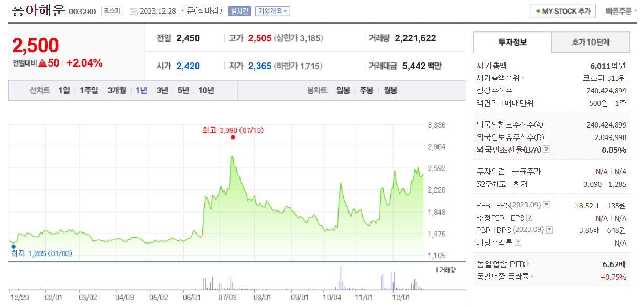Viewport: 644px width, 307px height.
Task: Click the arrow icon after 동일업종 등락률
Action: 531,277
